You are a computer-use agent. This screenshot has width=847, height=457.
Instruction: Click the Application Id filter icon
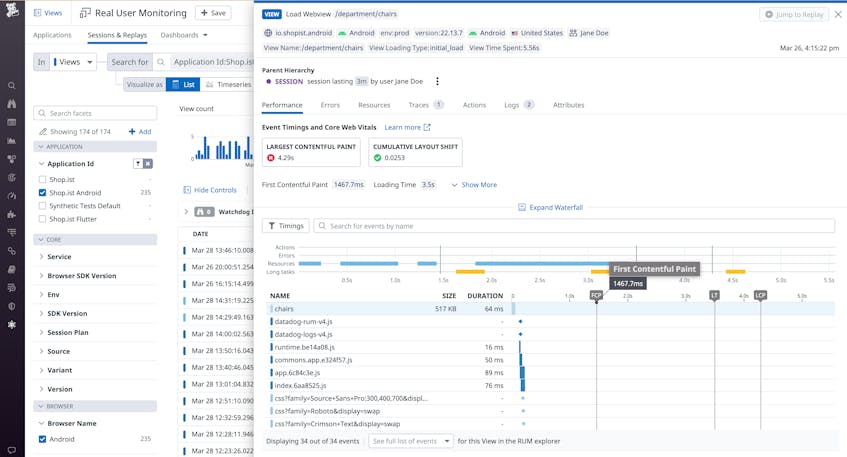coord(138,164)
